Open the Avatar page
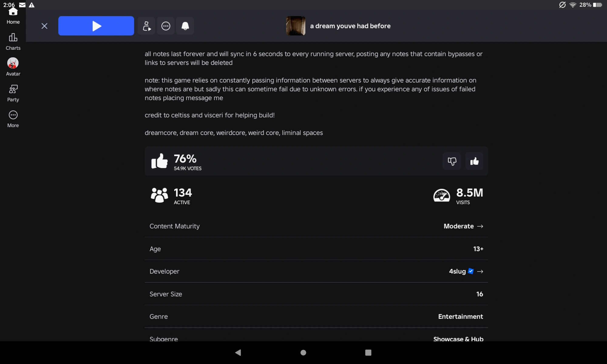The image size is (607, 364). (x=13, y=67)
